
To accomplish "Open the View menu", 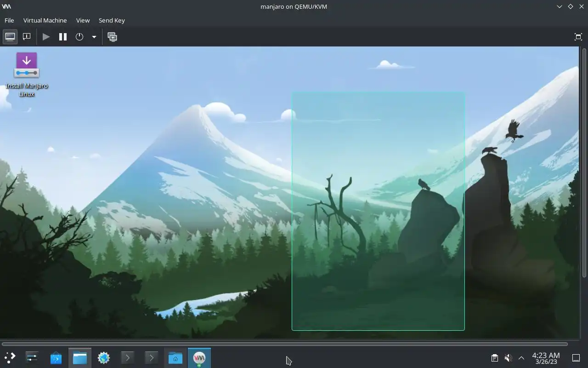I will point(83,20).
